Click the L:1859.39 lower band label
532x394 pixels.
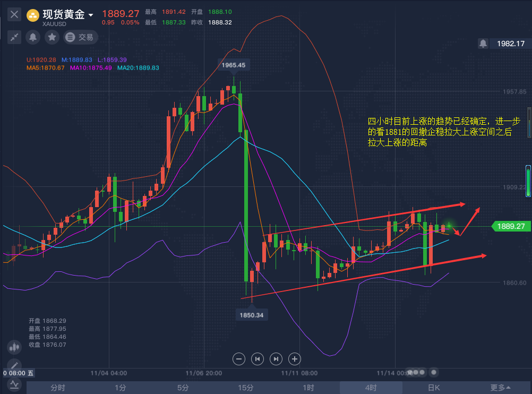click(112, 60)
